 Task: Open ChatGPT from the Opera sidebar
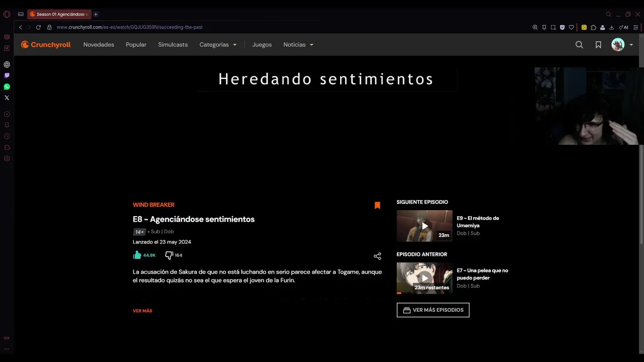[x=7, y=64]
